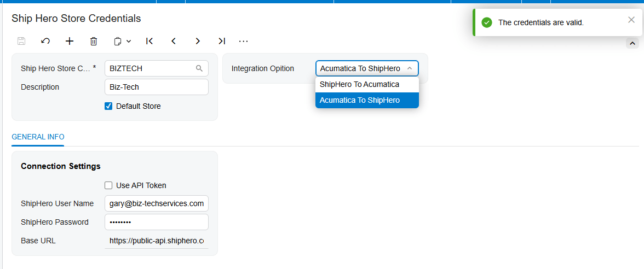Screen dimensions: 644x269
Task: Click the Connection Settings heading
Action: tap(61, 166)
